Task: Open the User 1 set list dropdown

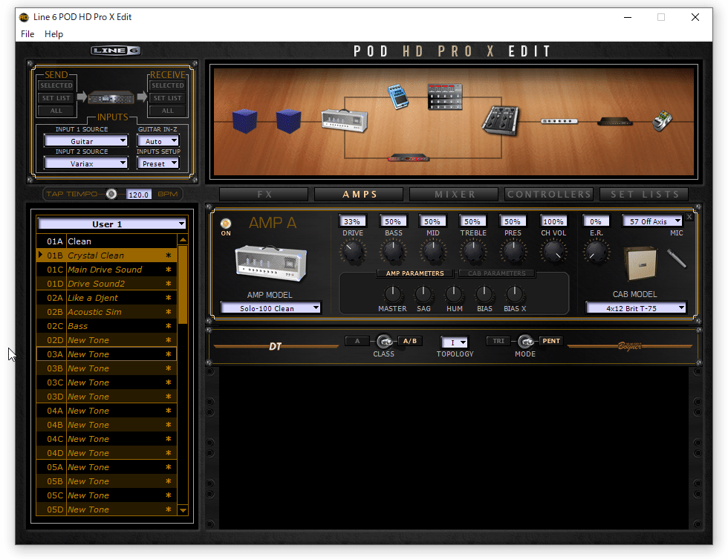Action: [112, 224]
